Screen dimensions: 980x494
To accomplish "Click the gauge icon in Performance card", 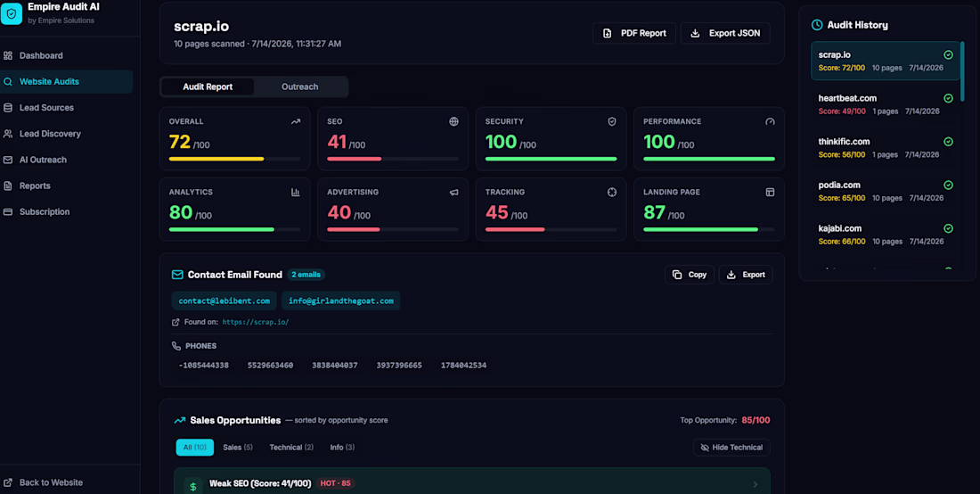I will (x=770, y=121).
